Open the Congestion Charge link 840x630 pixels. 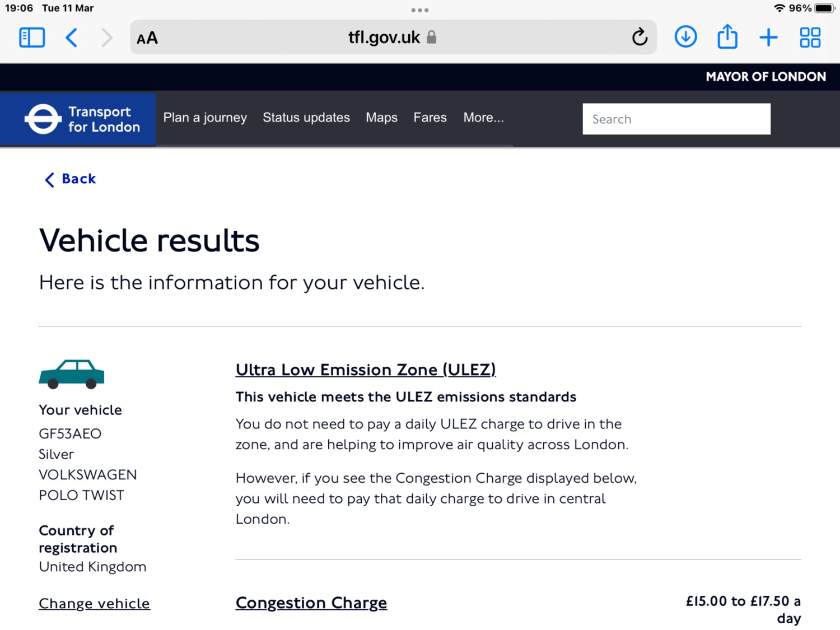click(311, 603)
